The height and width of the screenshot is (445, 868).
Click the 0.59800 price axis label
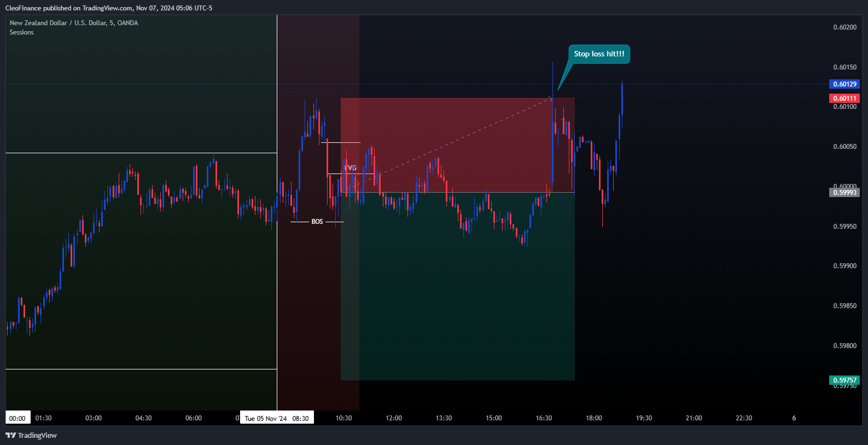[844, 346]
